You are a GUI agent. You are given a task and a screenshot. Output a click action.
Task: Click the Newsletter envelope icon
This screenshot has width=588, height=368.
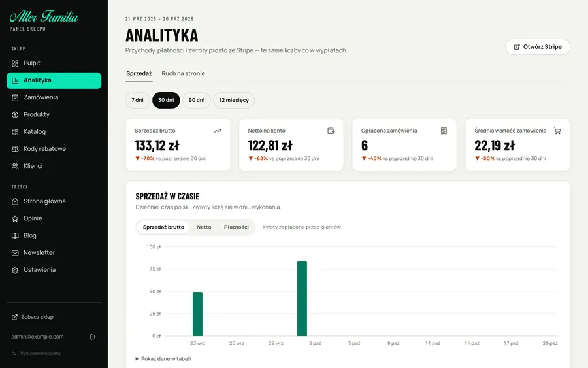tap(15, 253)
